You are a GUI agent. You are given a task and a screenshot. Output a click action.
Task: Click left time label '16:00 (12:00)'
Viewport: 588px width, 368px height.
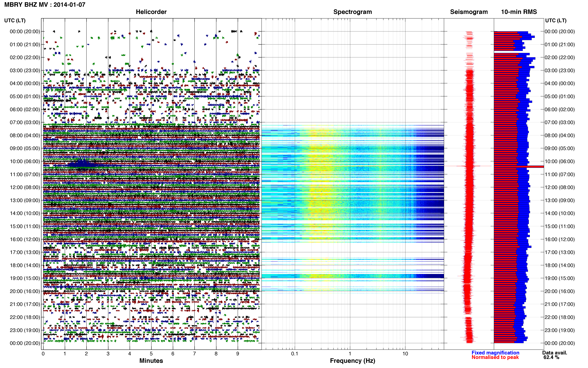(x=25, y=239)
